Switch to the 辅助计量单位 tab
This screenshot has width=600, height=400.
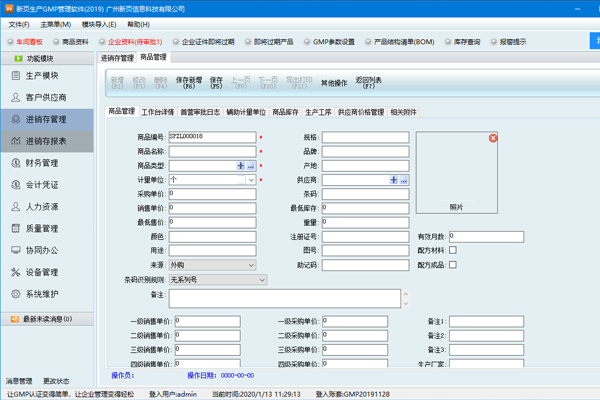click(x=246, y=112)
